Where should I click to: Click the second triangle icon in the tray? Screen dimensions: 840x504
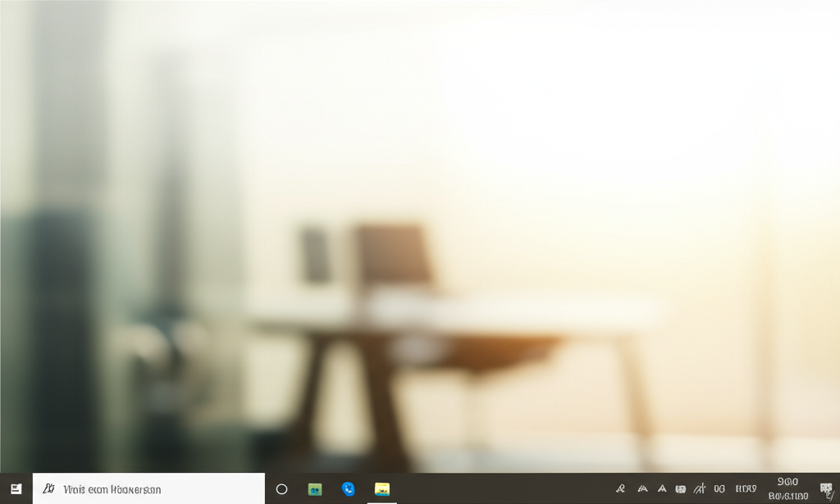(x=662, y=489)
